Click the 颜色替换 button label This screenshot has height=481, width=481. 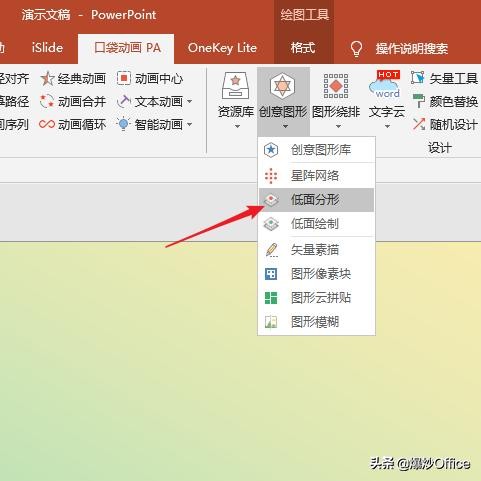pos(454,102)
